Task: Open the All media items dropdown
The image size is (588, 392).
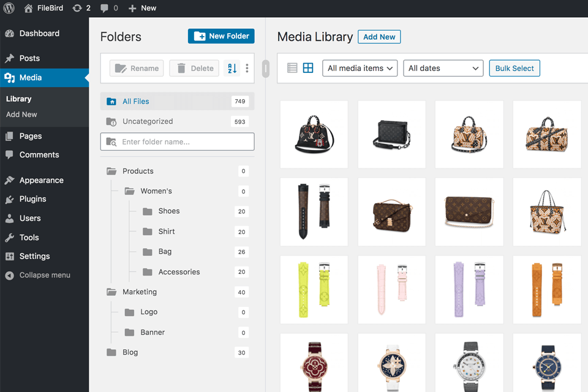Action: point(360,68)
